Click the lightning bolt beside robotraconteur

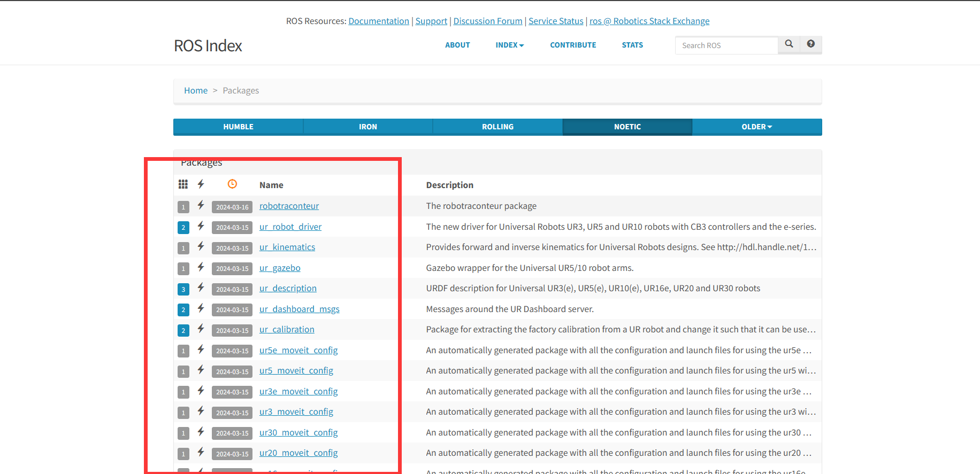201,205
